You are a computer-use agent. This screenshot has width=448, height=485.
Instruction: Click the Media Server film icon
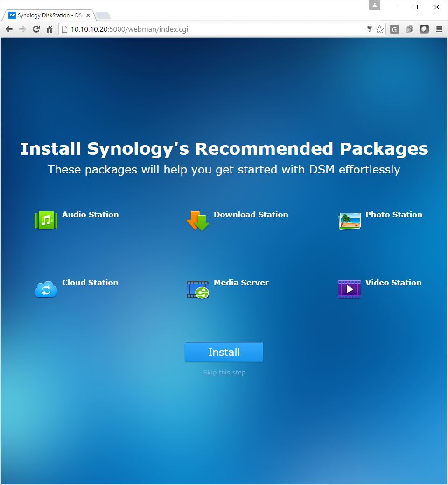tap(198, 290)
